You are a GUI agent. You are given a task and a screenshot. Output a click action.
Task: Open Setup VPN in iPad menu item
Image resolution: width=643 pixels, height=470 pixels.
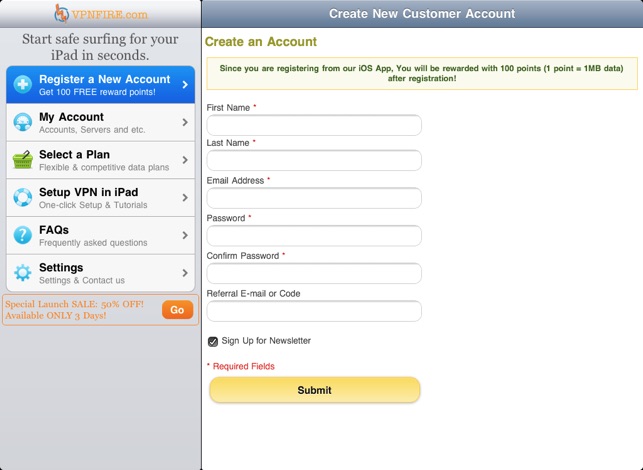(x=100, y=197)
